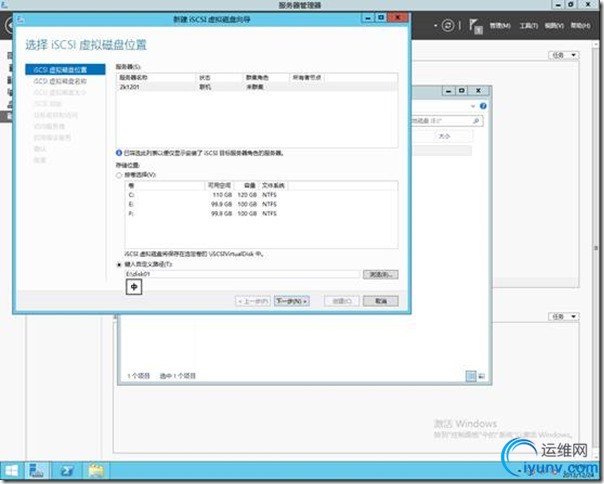Click the blue help icon in Explorer window
The image size is (604, 484).
483,106
